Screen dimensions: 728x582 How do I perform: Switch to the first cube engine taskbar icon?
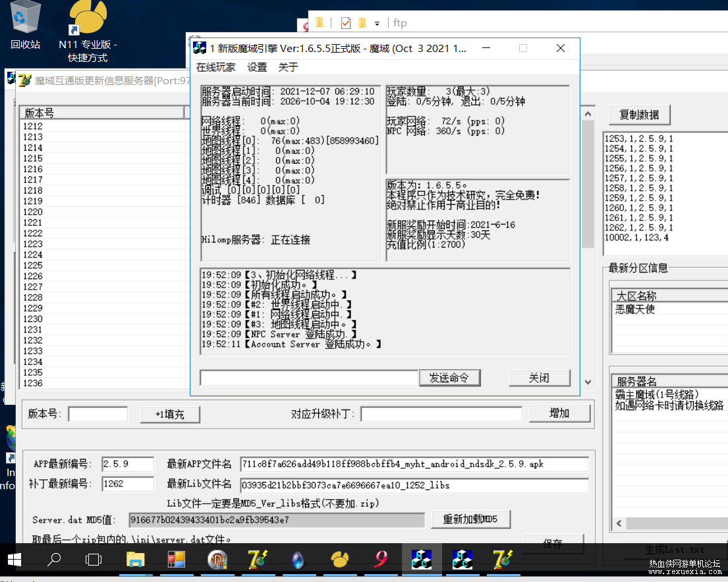tap(421, 559)
